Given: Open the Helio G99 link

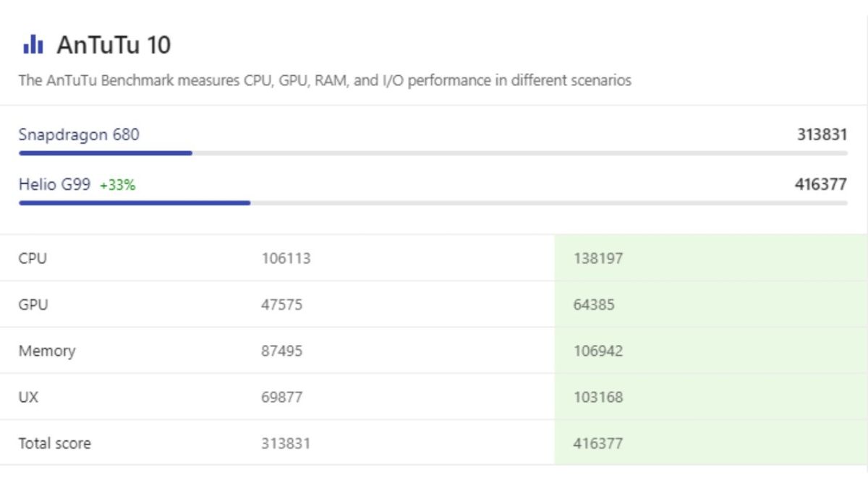Looking at the screenshot, I should click(x=54, y=184).
